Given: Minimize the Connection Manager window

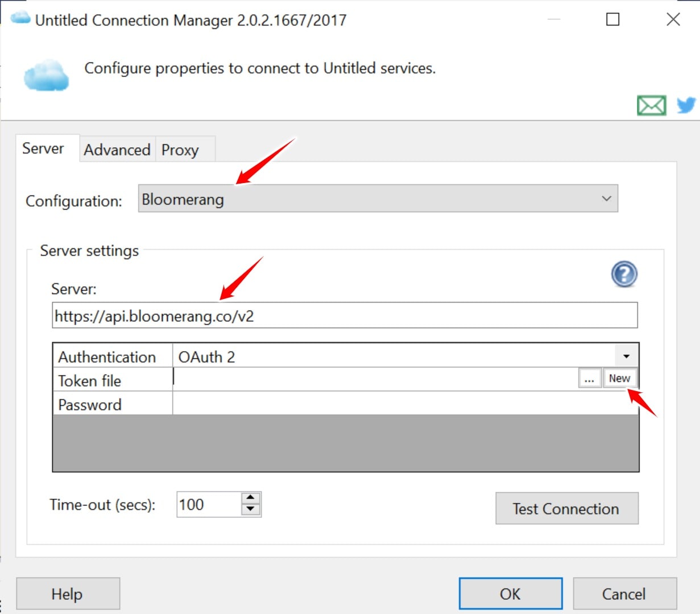Looking at the screenshot, I should pyautogui.click(x=554, y=19).
